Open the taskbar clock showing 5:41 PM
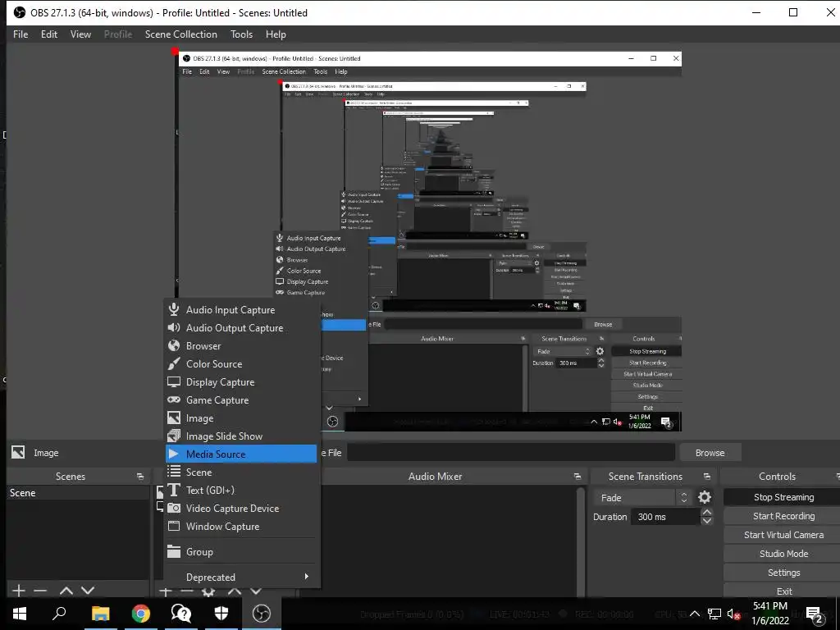Screen dimensions: 840x630 [x=770, y=614]
